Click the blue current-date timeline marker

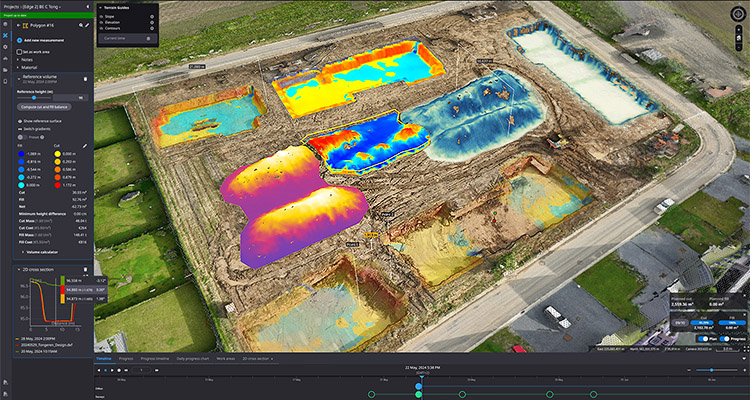[419, 386]
